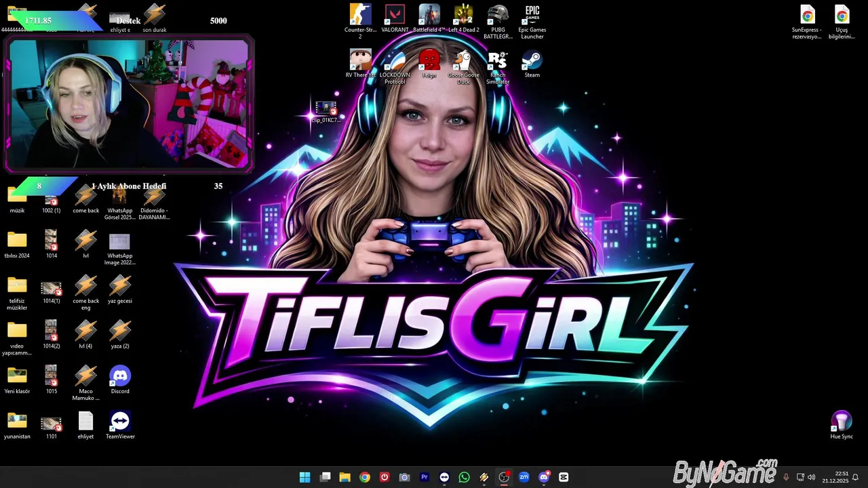Screen dimensions: 868x488
Task: Open WhatsApp from the taskbar
Action: 464,477
